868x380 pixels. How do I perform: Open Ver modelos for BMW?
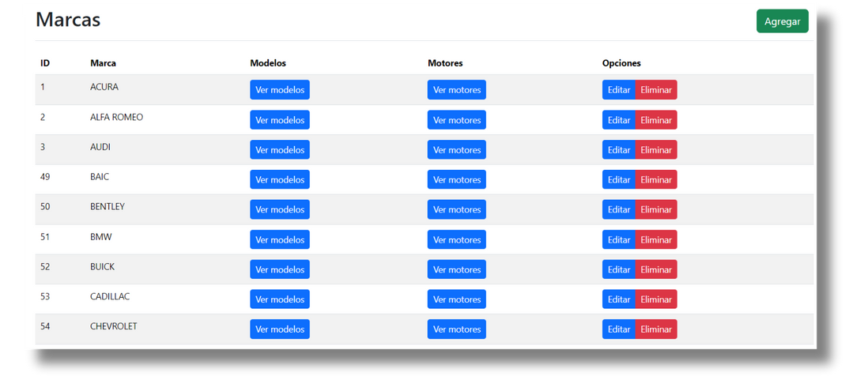(280, 240)
